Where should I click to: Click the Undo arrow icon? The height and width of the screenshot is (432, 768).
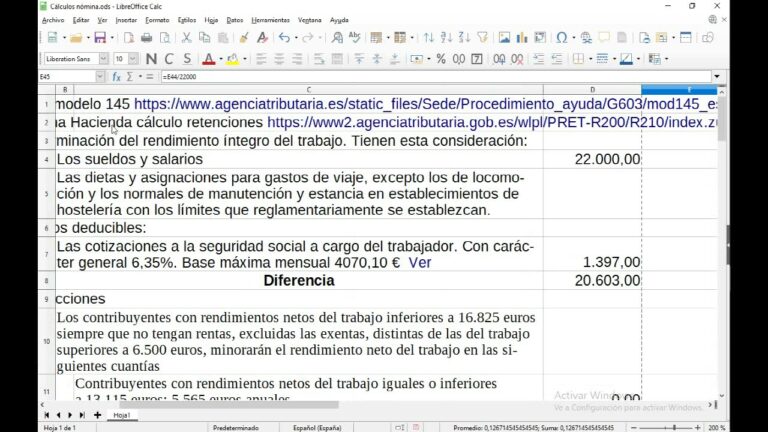[x=284, y=38]
